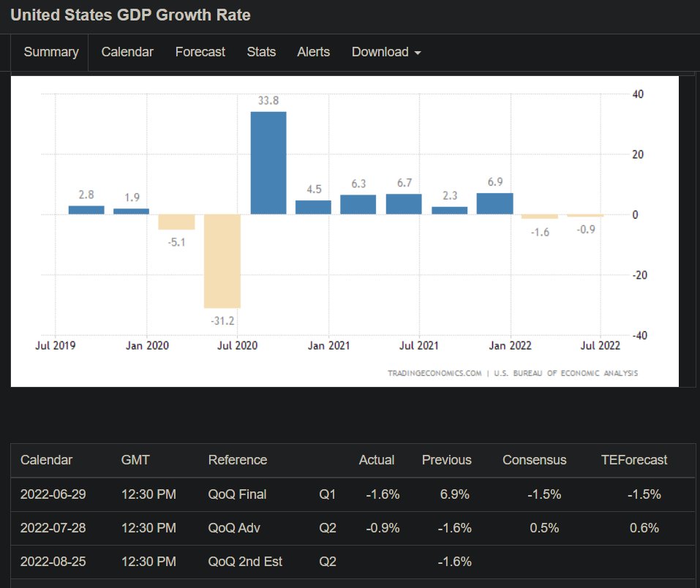700x588 pixels.
Task: Select the Stats tab
Action: click(261, 52)
